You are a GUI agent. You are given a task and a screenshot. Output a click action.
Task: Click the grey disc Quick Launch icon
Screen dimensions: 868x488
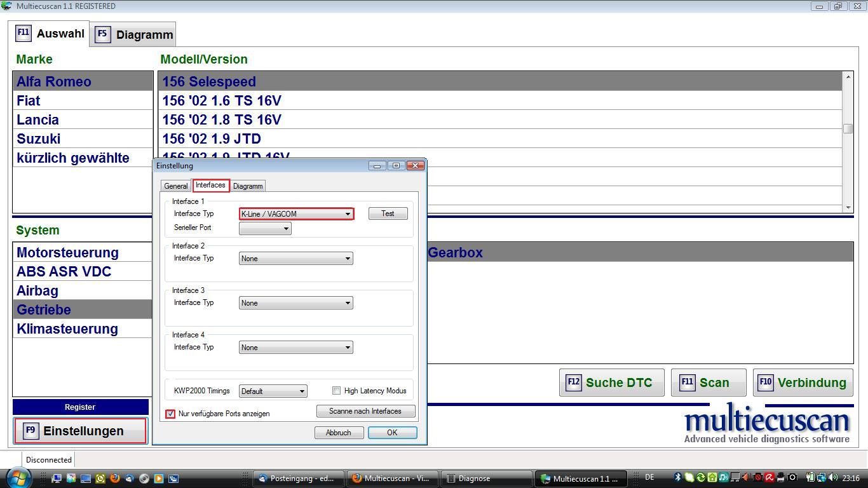(144, 478)
